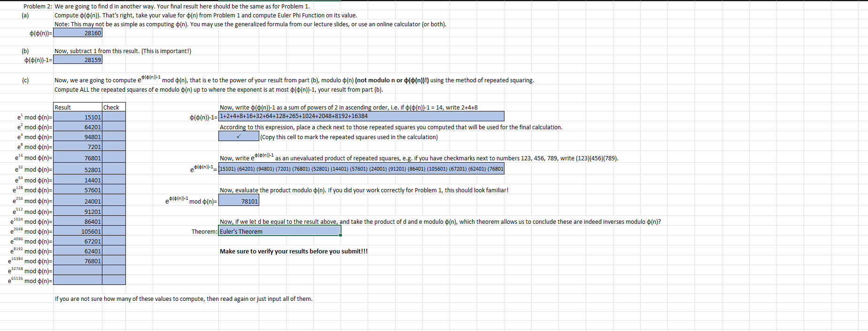This screenshot has width=868, height=331.
Task: Click the 'Now, subtract 1 from this result' text
Action: (x=123, y=51)
